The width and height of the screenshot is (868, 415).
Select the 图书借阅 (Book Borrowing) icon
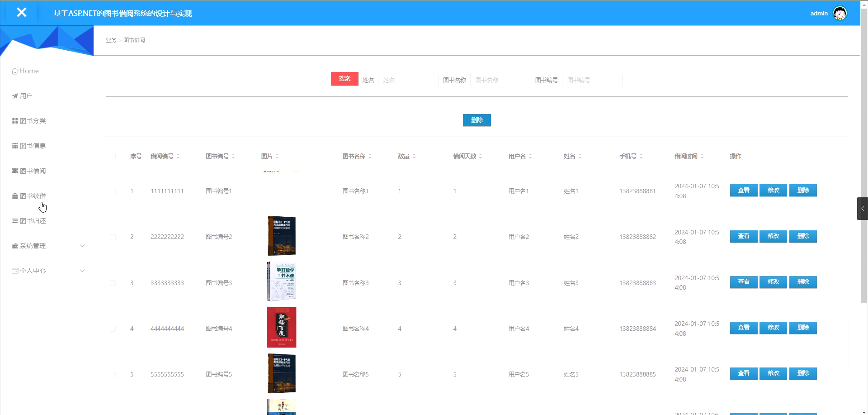(14, 171)
